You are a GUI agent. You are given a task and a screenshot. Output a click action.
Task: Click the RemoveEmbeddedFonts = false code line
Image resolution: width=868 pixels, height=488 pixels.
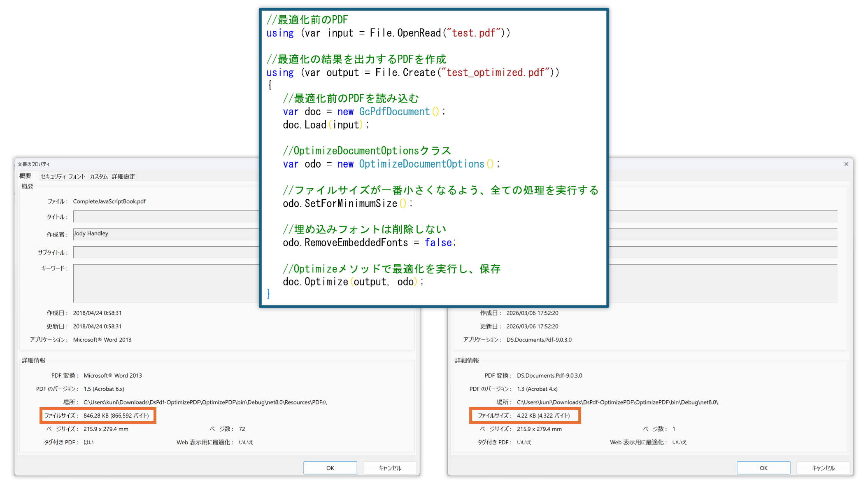pyautogui.click(x=369, y=243)
